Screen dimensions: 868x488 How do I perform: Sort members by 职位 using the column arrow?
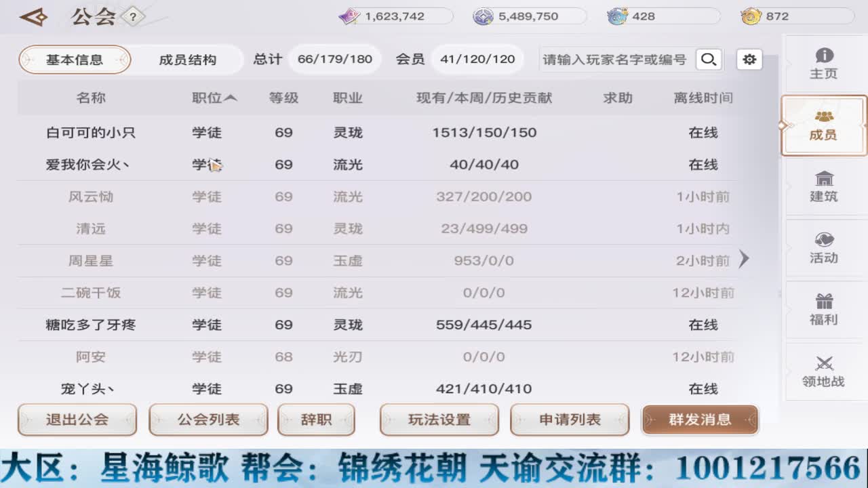tap(216, 98)
